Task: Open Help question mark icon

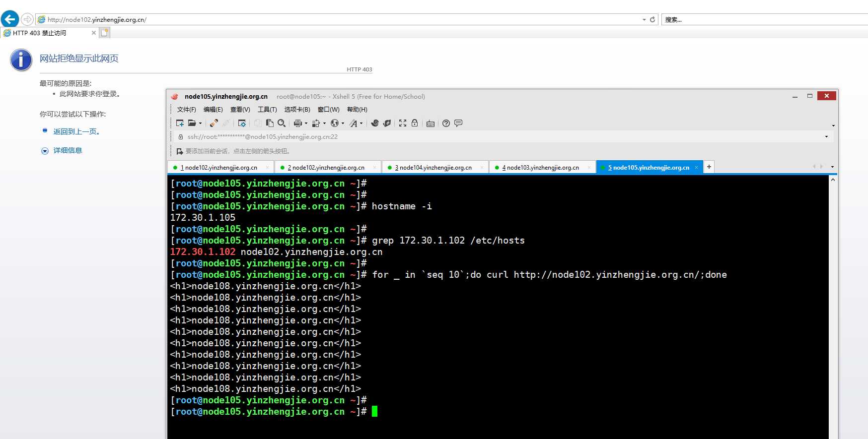Action: (446, 123)
